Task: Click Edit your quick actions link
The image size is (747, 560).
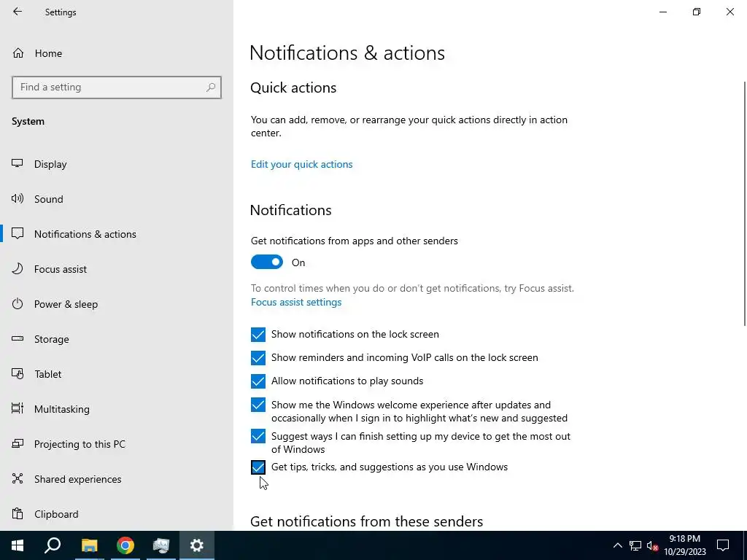Action: coord(301,164)
